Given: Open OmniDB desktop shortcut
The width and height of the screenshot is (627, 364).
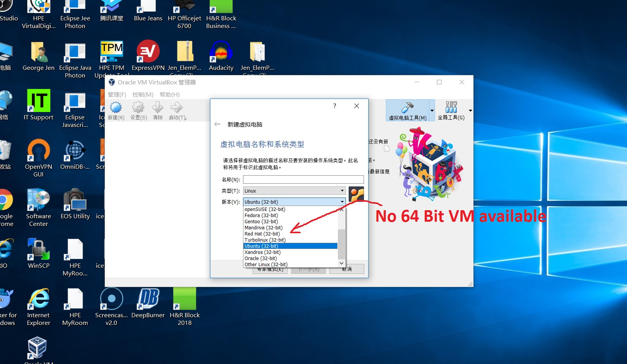Looking at the screenshot, I should (75, 155).
